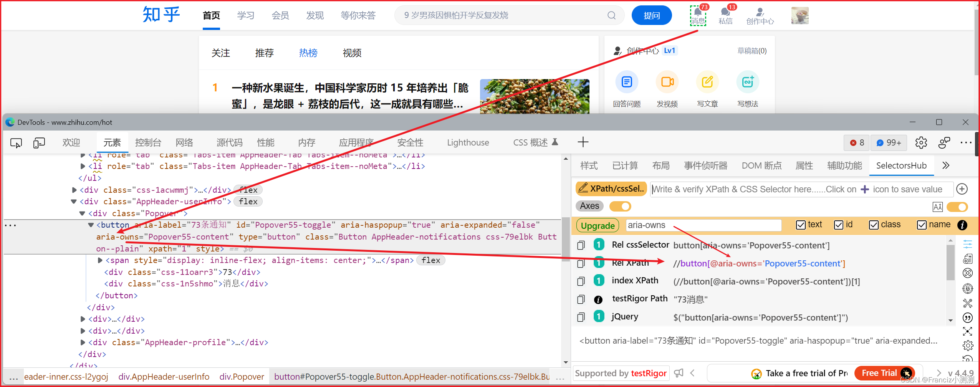Viewport: 980px width, 387px height.
Task: Uncheck the id checkbox
Action: tap(839, 225)
